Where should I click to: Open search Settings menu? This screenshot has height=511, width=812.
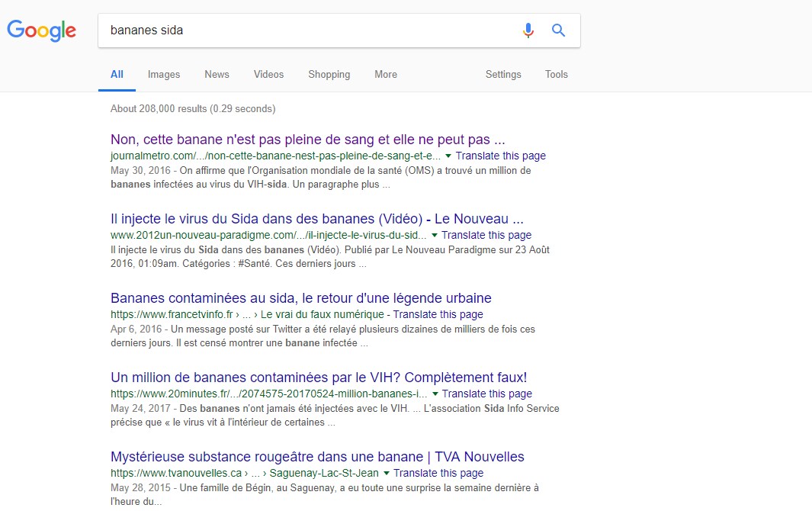click(x=503, y=75)
